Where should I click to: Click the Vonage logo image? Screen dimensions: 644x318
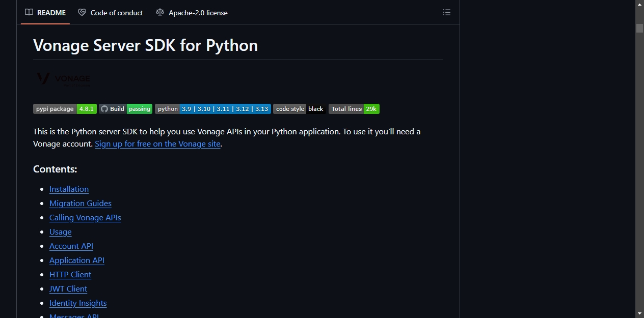(63, 79)
